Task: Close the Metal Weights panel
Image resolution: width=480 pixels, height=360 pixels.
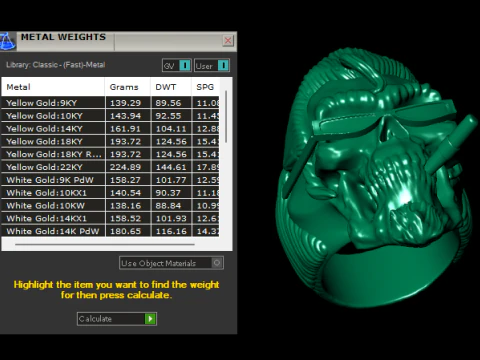Action: click(x=228, y=41)
